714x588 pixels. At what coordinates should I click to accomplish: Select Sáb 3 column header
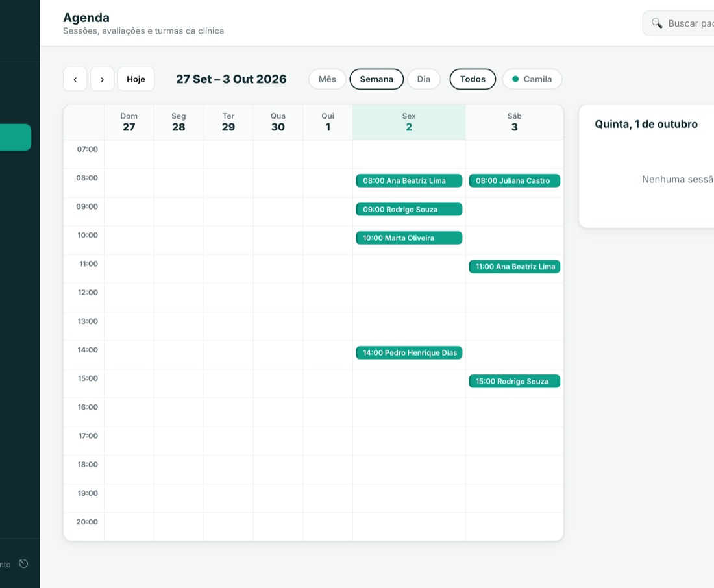(x=515, y=122)
